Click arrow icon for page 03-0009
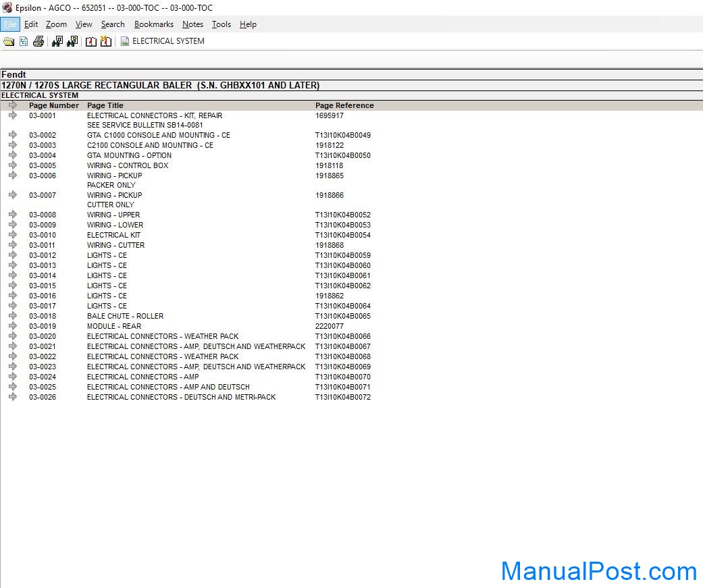 pyautogui.click(x=13, y=225)
